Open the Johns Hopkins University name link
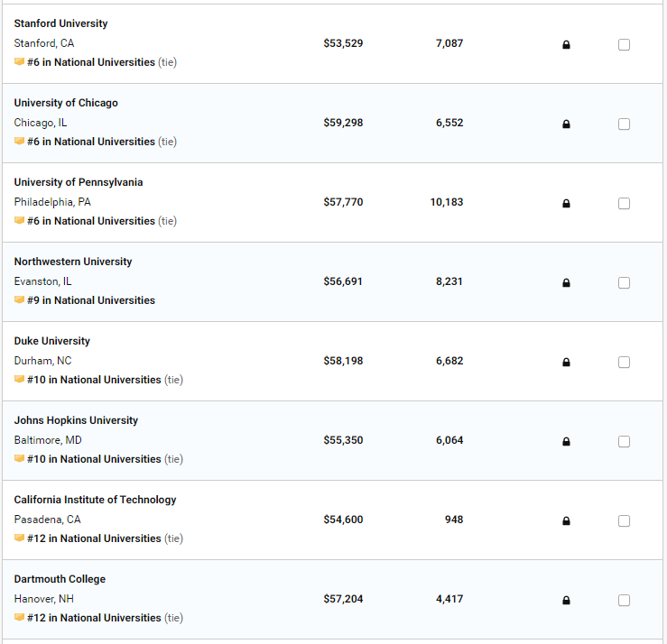The height and width of the screenshot is (644, 667). coord(76,420)
